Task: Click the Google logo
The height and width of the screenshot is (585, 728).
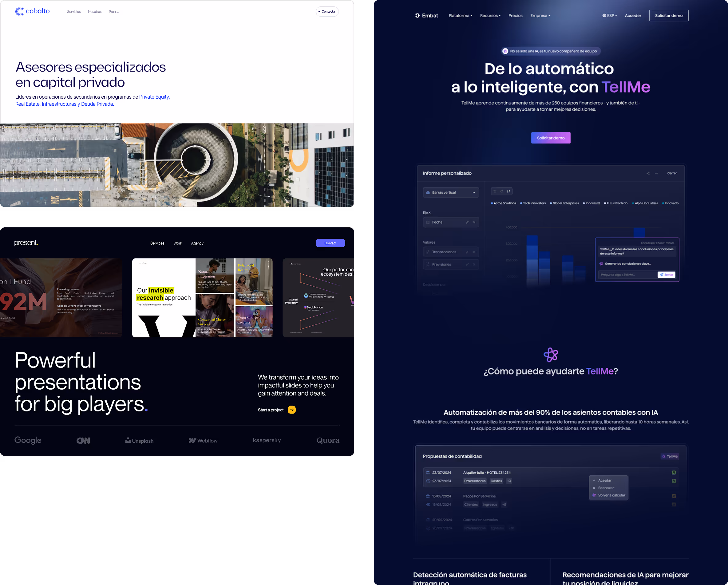Action: pos(28,440)
